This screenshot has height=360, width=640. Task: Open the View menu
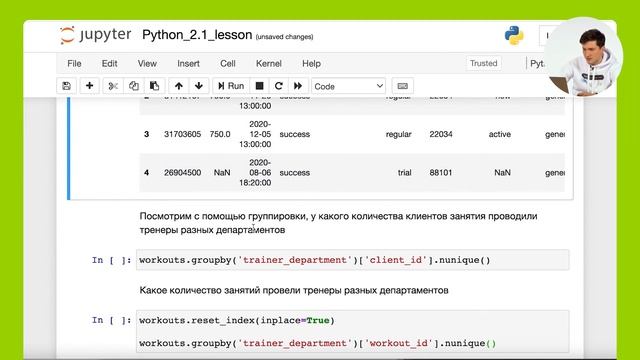(147, 64)
